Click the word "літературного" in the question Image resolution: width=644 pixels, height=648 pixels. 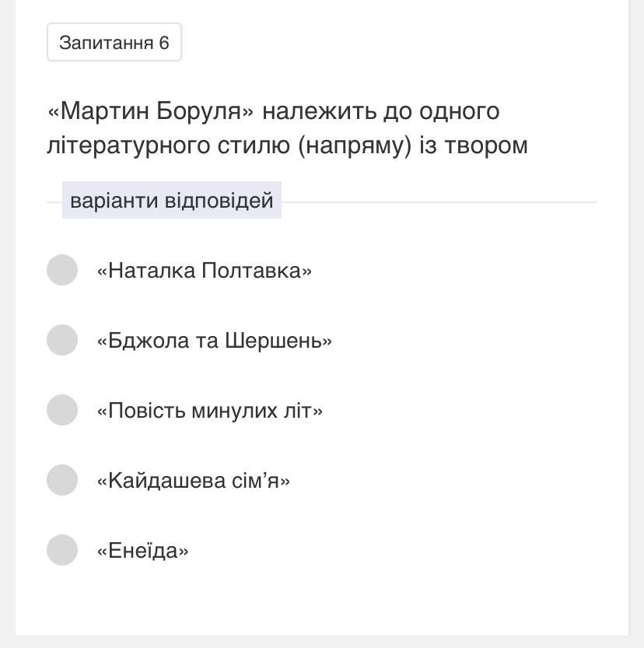(129, 145)
